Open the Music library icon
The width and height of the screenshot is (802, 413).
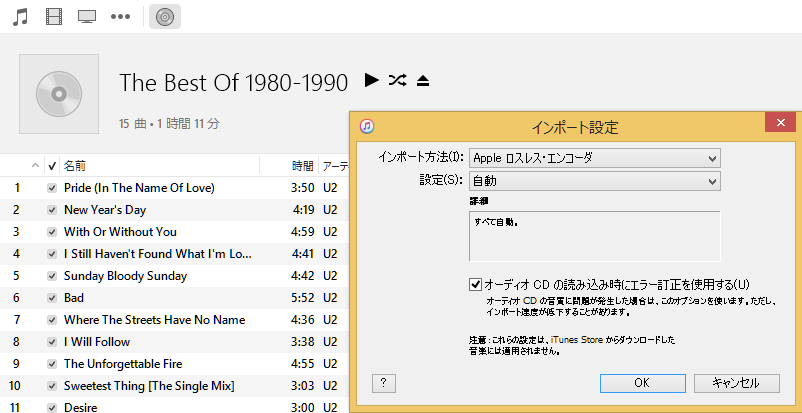(20, 17)
